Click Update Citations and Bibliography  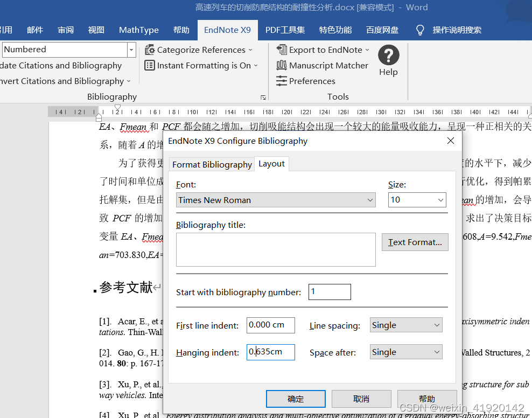click(61, 66)
